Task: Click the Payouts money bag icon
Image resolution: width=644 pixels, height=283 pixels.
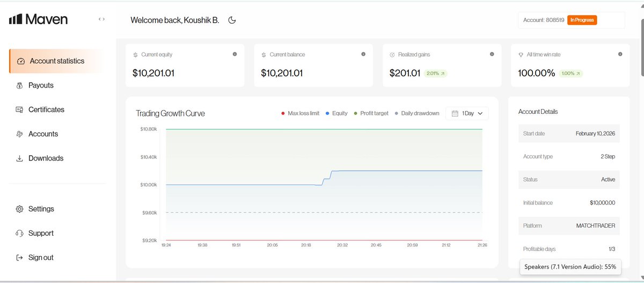Action: [x=20, y=85]
